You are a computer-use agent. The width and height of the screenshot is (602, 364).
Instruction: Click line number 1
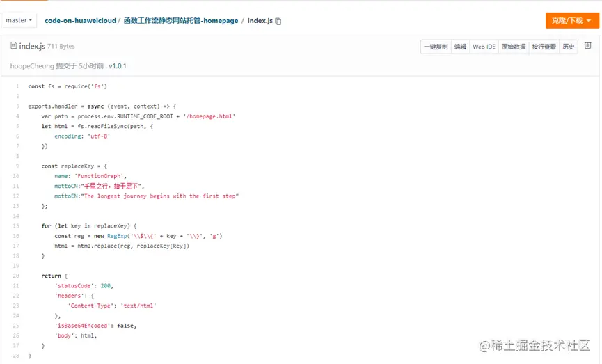[17, 86]
